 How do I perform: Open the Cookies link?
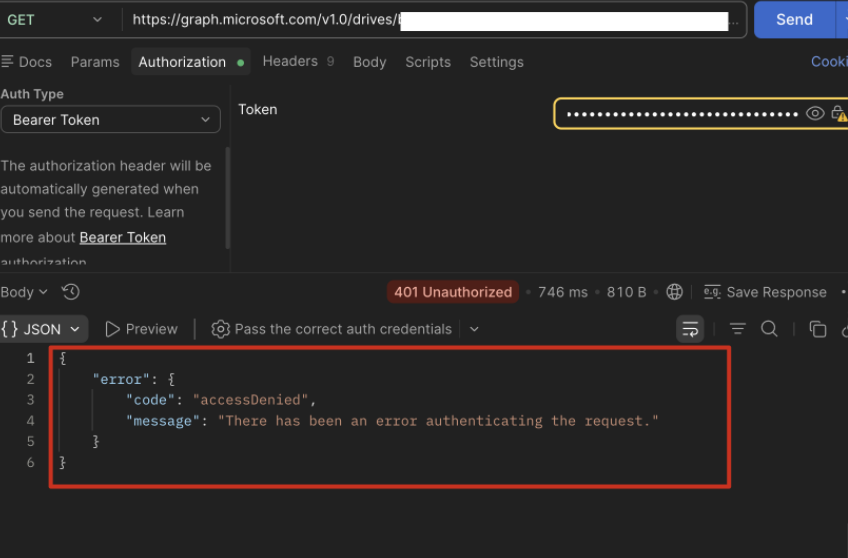pos(829,62)
